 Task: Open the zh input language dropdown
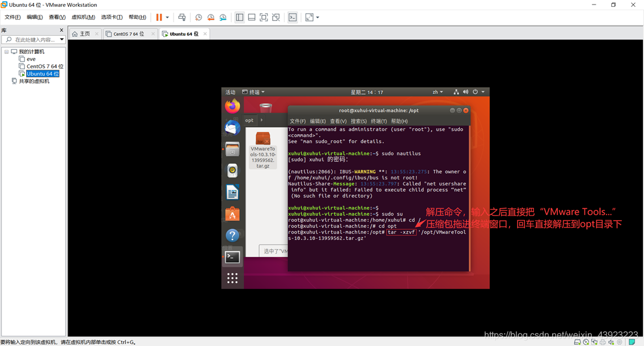tap(438, 92)
